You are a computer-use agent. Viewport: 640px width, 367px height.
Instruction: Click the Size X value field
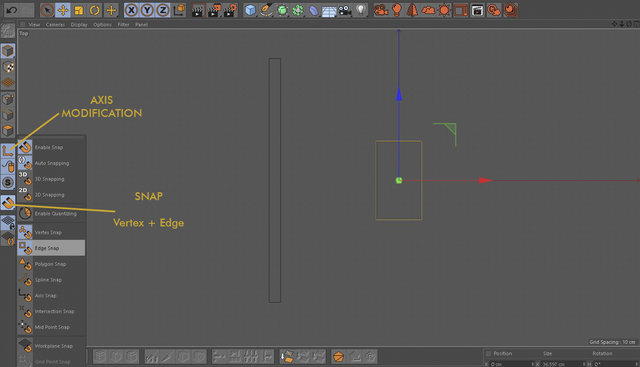click(558, 364)
